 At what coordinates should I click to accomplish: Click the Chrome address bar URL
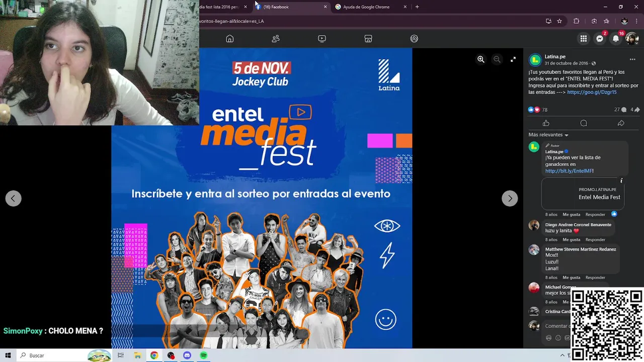tap(231, 21)
